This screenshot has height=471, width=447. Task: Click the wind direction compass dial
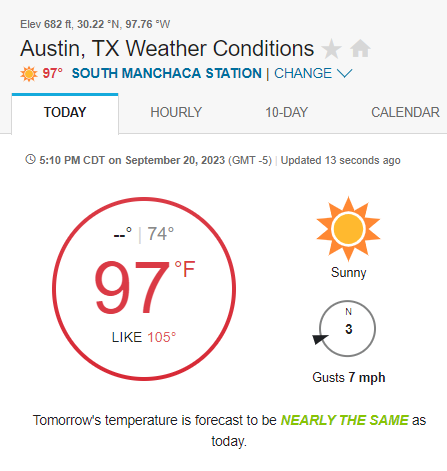click(348, 329)
